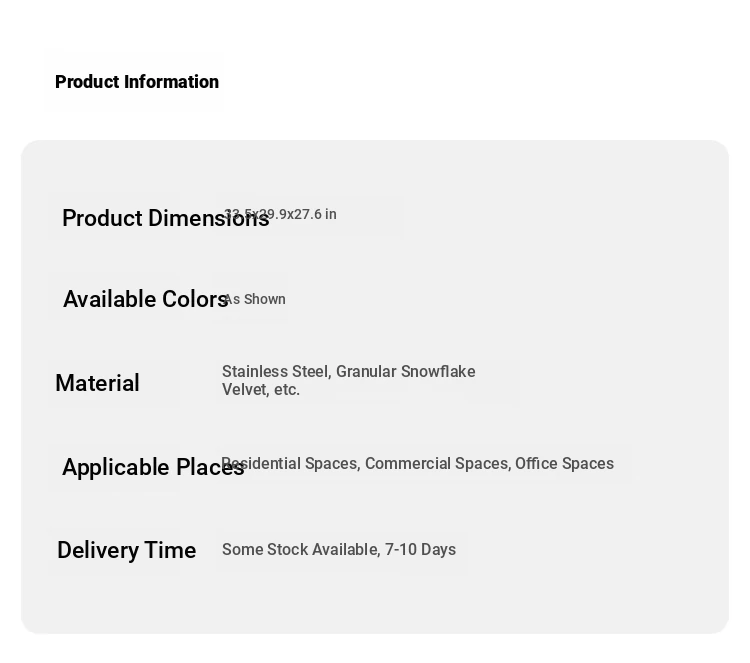
Task: Click the Granular Snowflake text
Action: tap(406, 372)
